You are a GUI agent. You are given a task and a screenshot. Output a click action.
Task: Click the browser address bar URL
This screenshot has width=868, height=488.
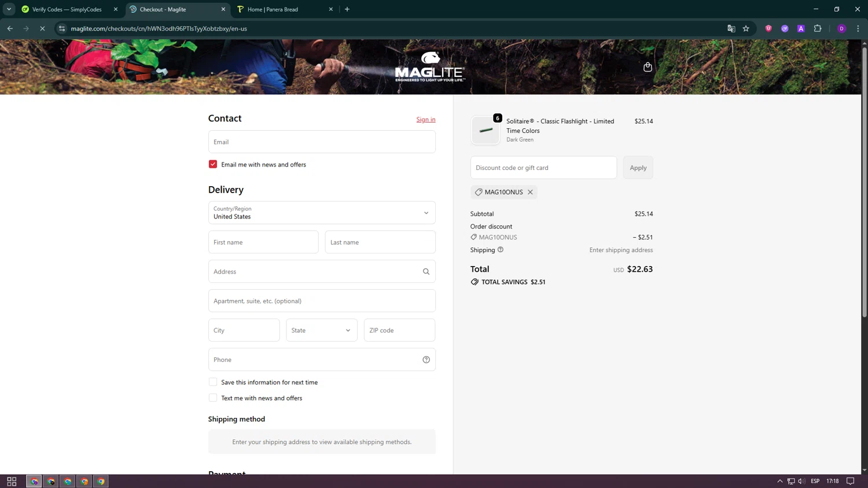[159, 28]
